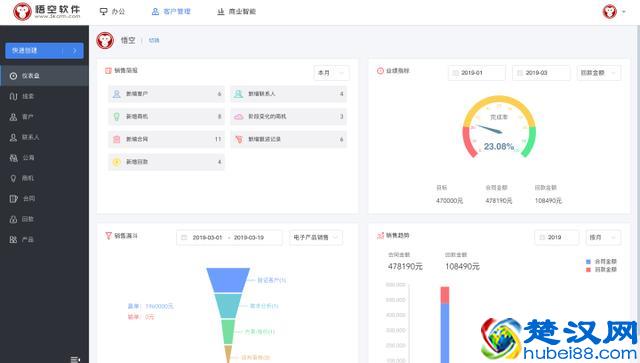The height and width of the screenshot is (363, 640).
Task: Click the 新增回款 yellow coin icon
Action: pos(117,162)
